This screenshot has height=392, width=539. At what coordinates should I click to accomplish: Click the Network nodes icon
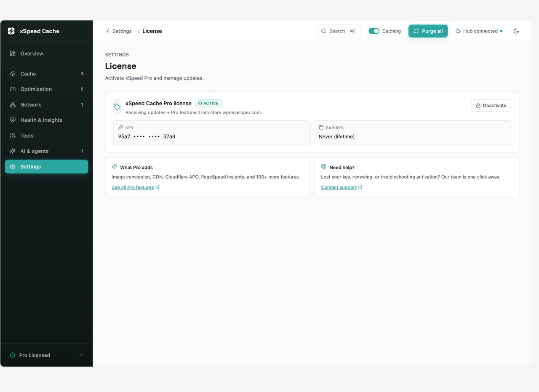13,105
